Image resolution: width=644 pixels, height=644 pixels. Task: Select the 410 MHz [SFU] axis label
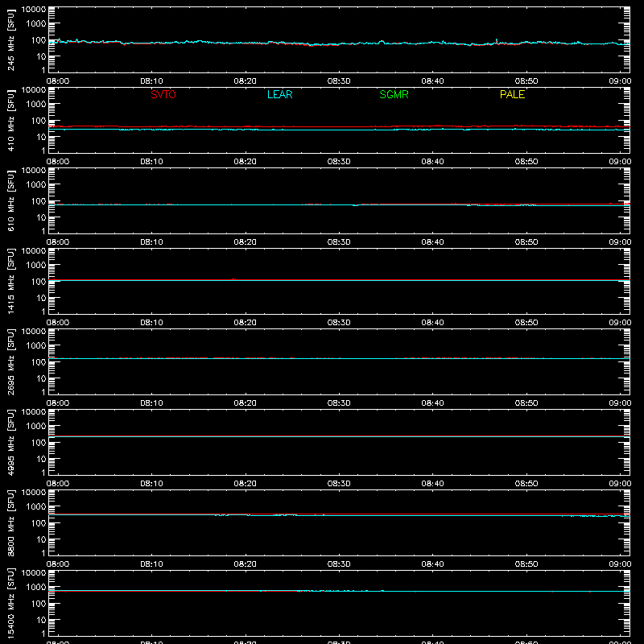coord(10,121)
